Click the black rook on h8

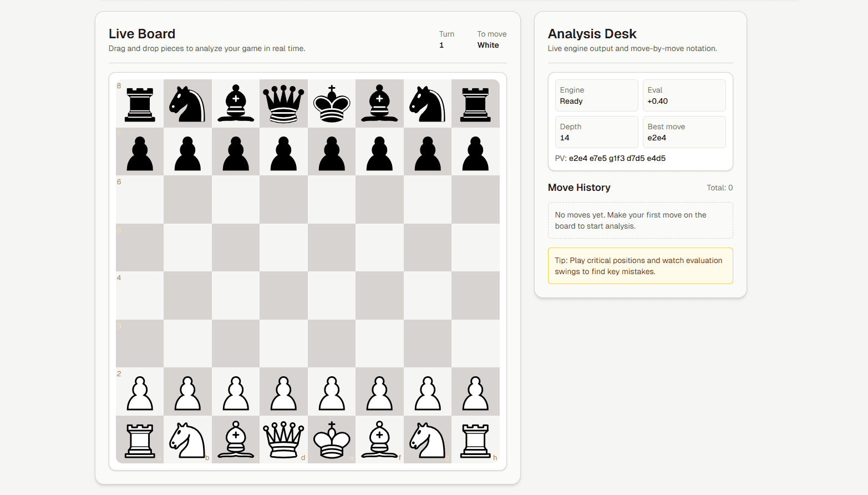click(x=475, y=103)
